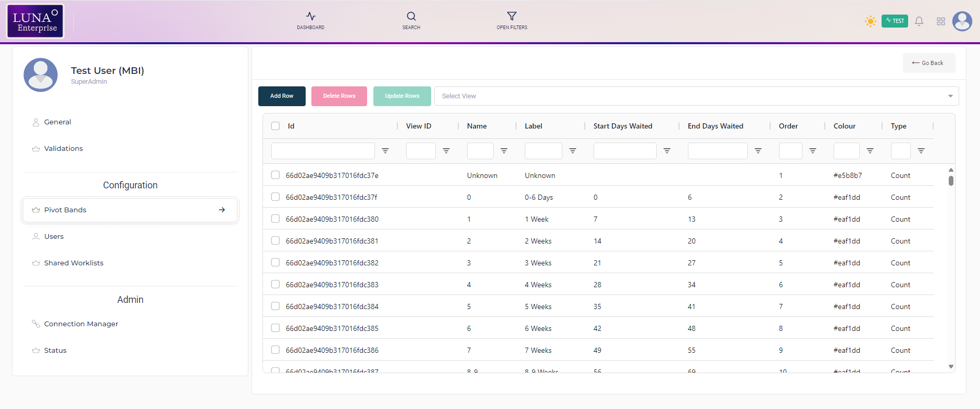Screen dimensions: 980x409
Task: Tick the select-all checkbox in header
Action: pos(275,126)
